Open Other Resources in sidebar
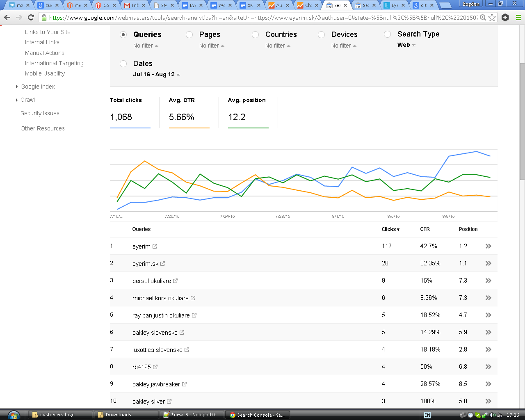 tap(43, 128)
